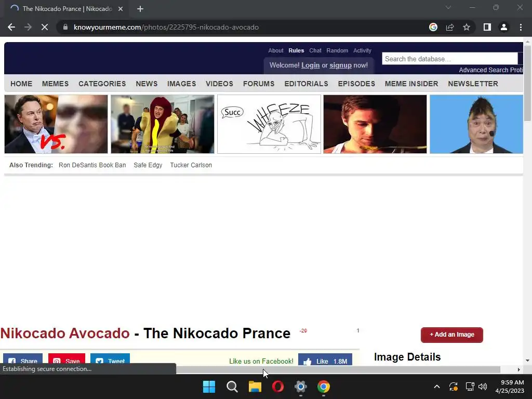Open the FORUMS nav item
Image resolution: width=532 pixels, height=399 pixels.
click(259, 84)
